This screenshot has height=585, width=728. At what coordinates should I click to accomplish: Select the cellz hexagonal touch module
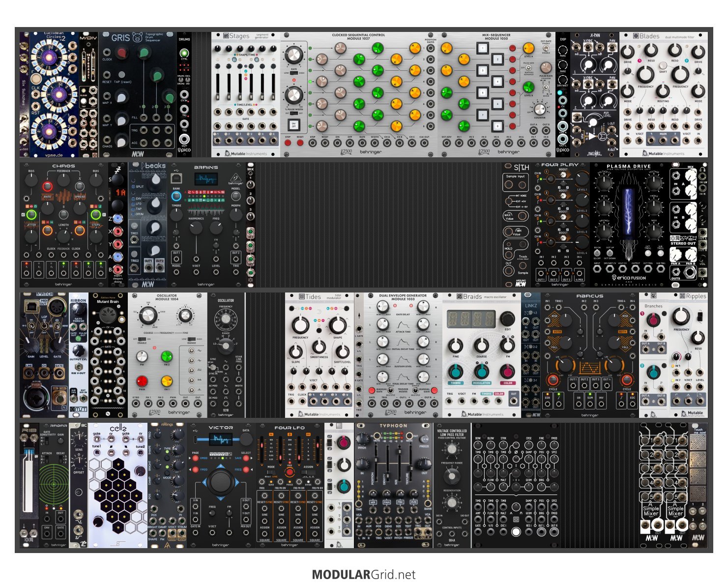point(118,485)
